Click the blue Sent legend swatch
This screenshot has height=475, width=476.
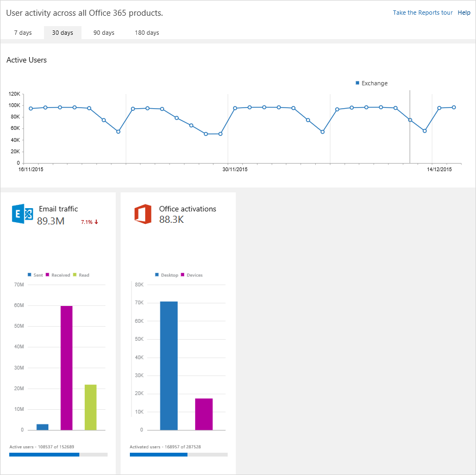tap(30, 275)
